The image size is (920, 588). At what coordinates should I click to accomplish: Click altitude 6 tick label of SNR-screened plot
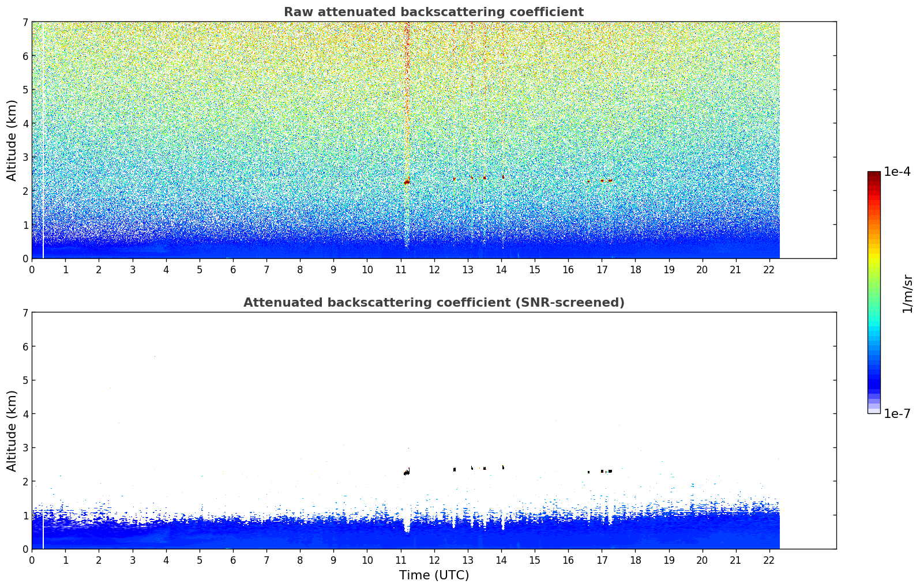(25, 346)
